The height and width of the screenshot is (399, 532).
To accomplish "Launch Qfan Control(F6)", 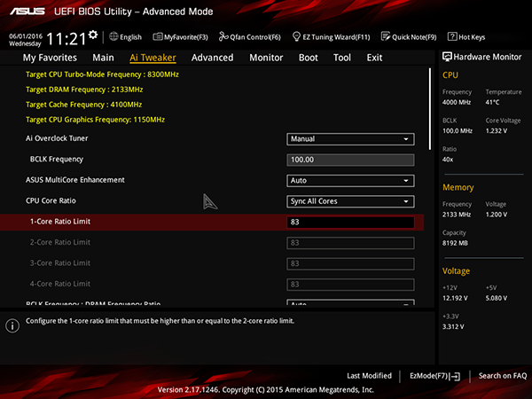I will [250, 36].
